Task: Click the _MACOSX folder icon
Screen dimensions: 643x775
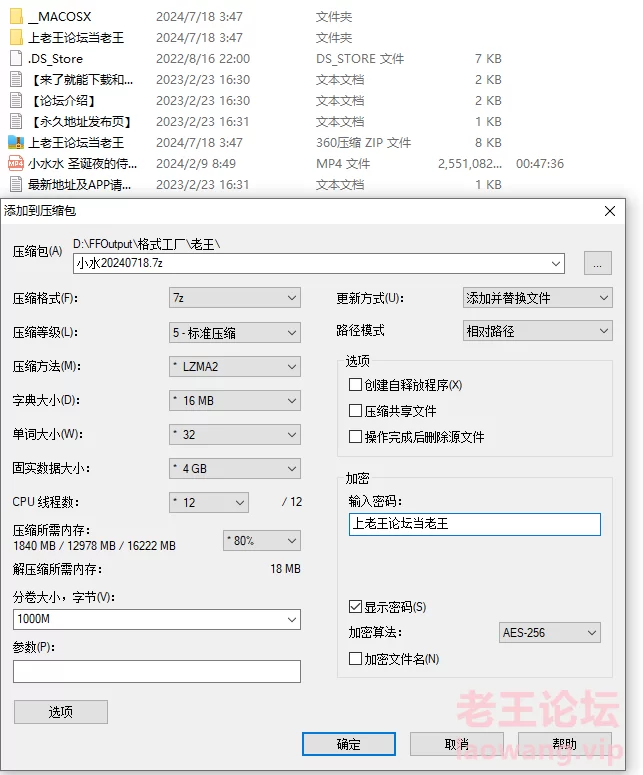Action: click(16, 16)
